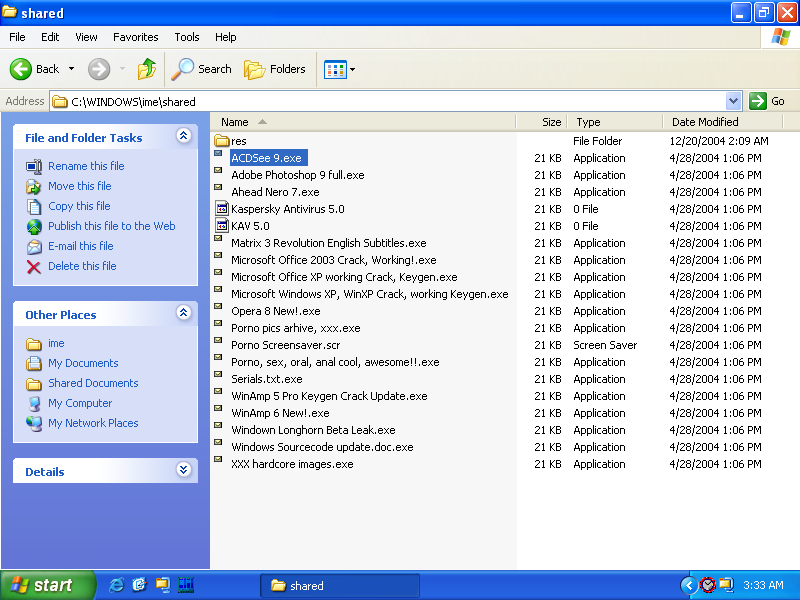Click the red Delete X icon

pos(34,266)
